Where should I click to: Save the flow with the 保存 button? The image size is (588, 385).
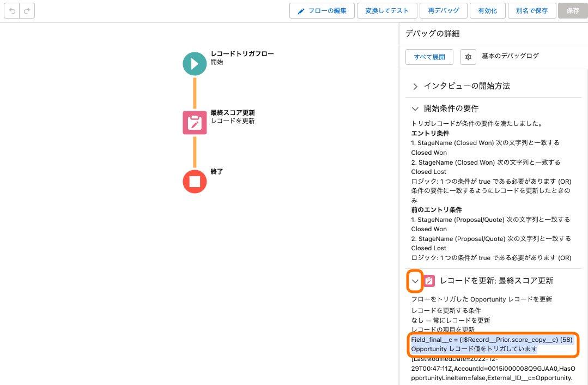(x=572, y=10)
